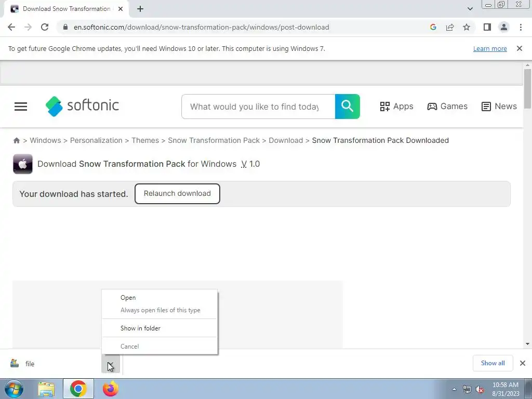Open the Learn more link
The height and width of the screenshot is (399, 532).
click(490, 49)
